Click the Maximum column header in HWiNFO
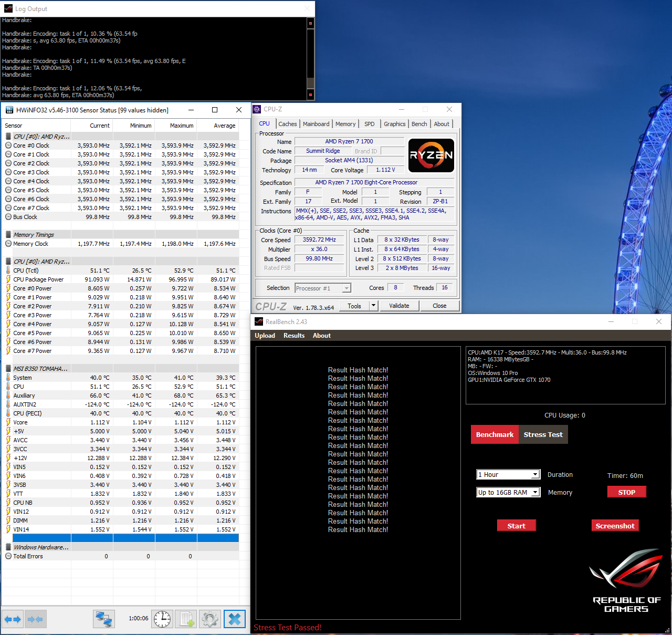Image resolution: width=672 pixels, height=635 pixels. (x=176, y=126)
